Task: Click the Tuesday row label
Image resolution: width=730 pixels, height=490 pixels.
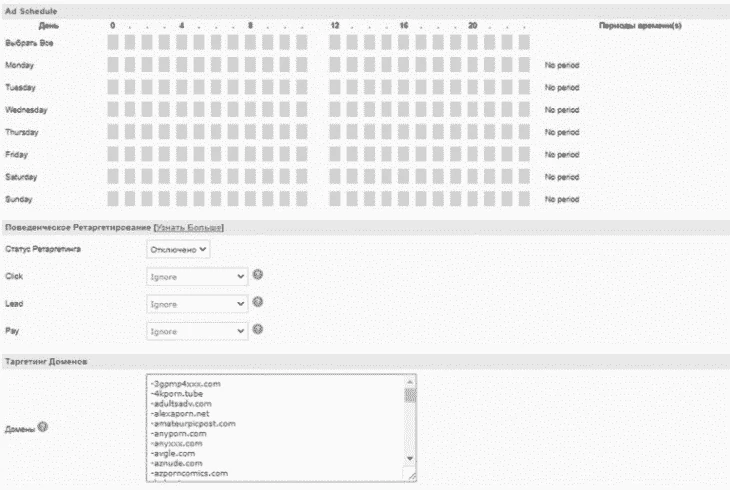Action: [x=20, y=88]
